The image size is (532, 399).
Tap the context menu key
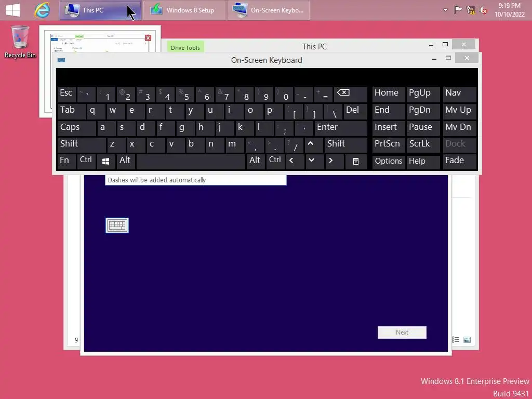356,162
